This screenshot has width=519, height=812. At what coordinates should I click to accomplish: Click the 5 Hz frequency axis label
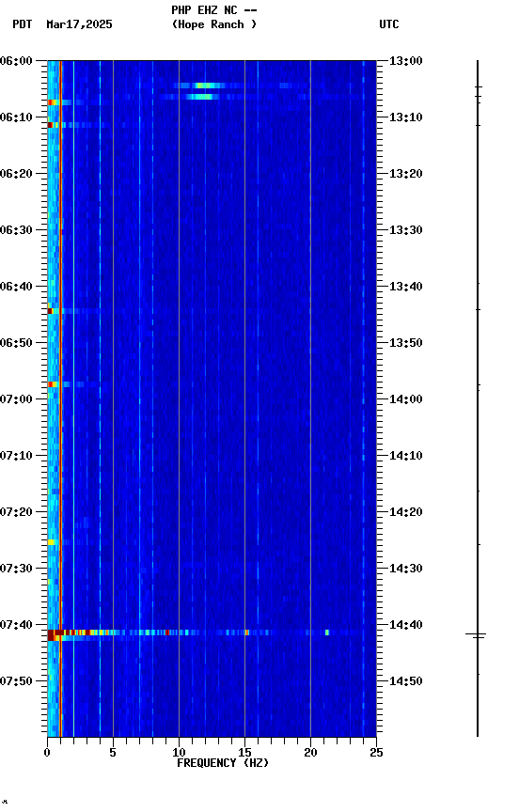tap(113, 753)
